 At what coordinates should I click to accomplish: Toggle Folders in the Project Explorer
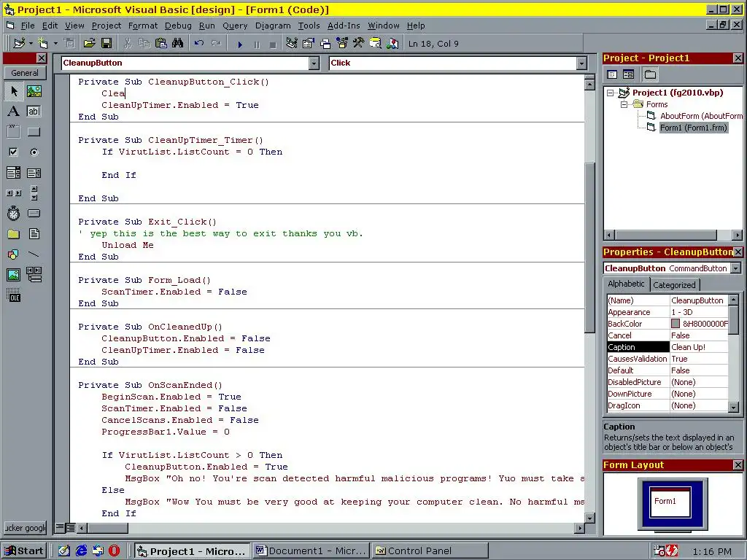pos(650,74)
